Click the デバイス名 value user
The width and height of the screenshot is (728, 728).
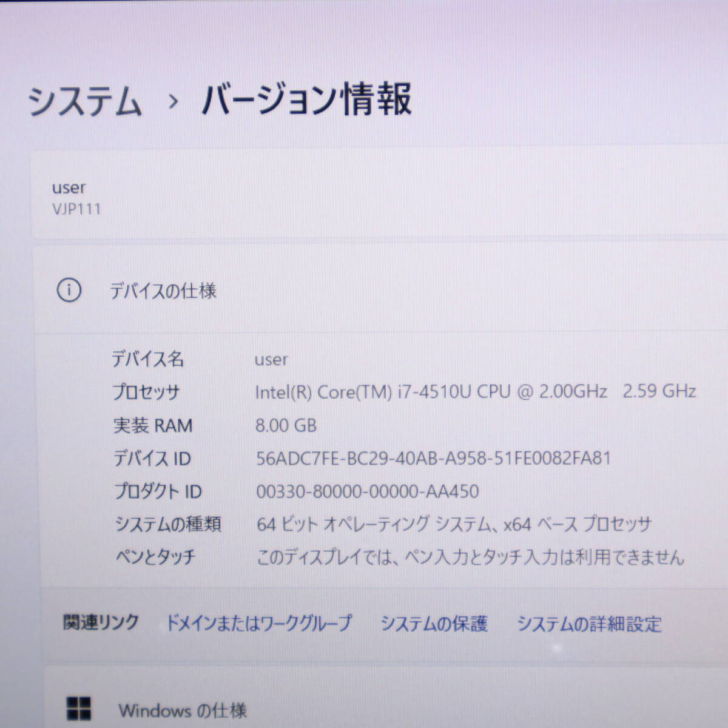pyautogui.click(x=271, y=359)
